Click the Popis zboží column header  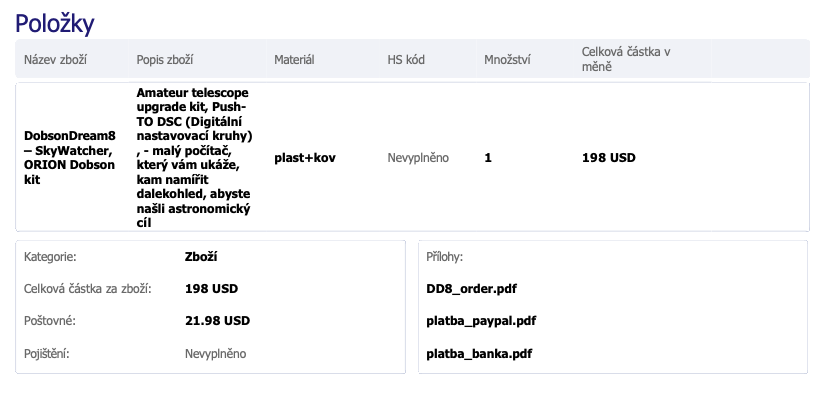(x=165, y=59)
